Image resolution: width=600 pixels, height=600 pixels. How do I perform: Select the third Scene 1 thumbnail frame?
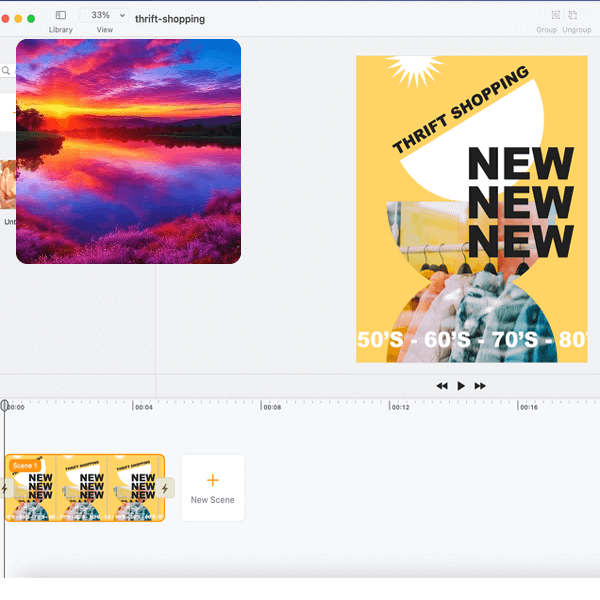[x=136, y=488]
